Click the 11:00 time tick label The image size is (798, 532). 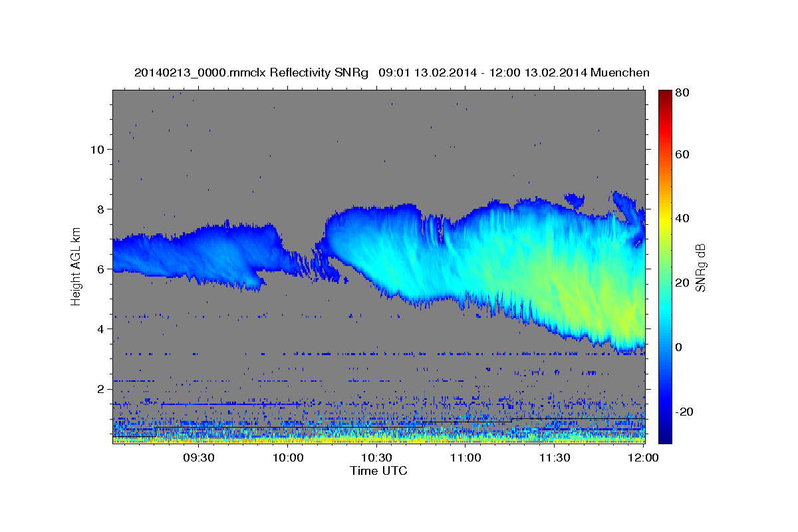(x=465, y=458)
